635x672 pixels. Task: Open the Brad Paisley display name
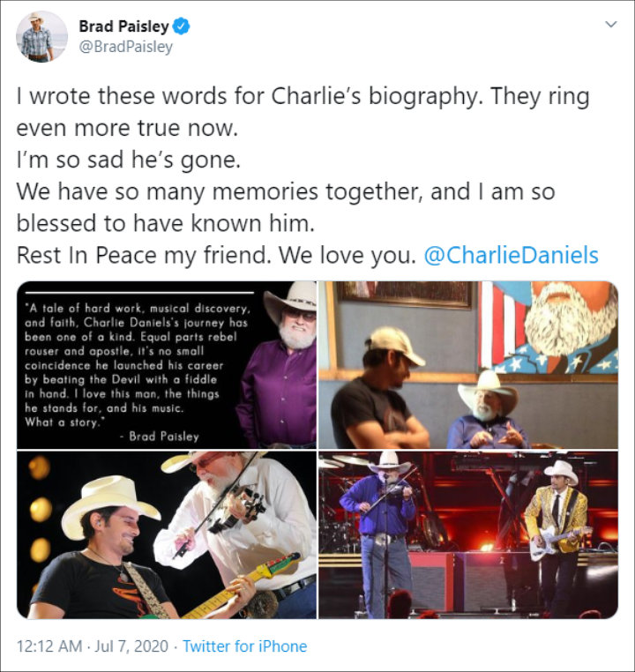(x=123, y=26)
